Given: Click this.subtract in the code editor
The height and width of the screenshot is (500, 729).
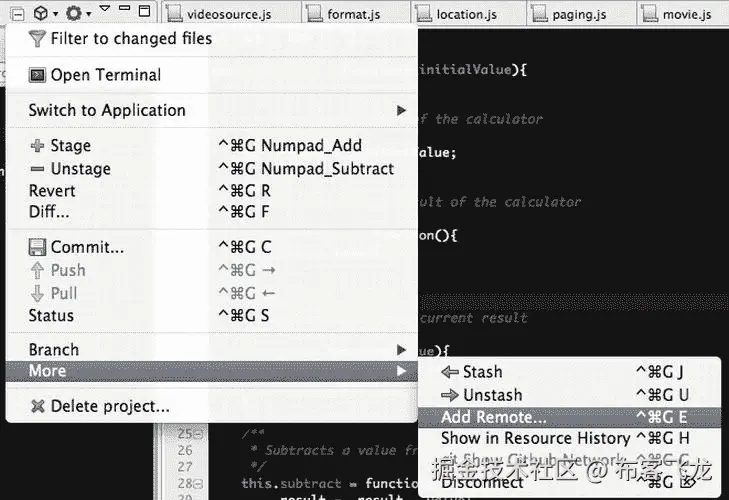Looking at the screenshot, I should (291, 484).
